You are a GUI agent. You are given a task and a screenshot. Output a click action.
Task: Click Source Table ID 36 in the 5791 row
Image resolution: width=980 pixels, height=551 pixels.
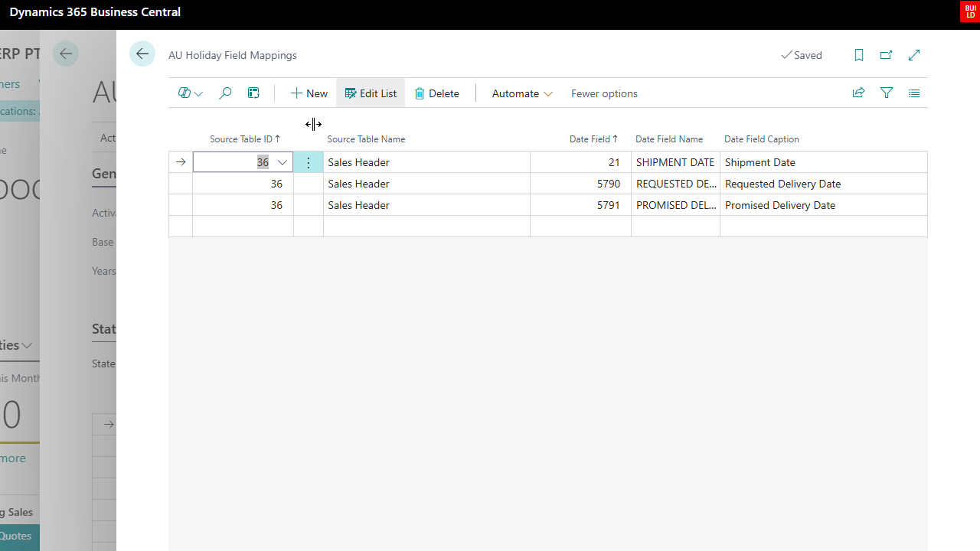[x=243, y=205]
